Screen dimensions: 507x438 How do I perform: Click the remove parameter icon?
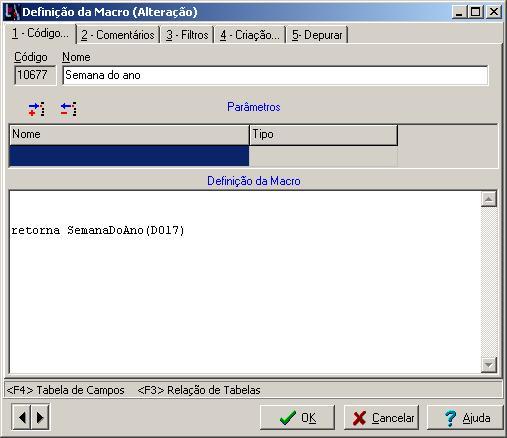[x=68, y=109]
